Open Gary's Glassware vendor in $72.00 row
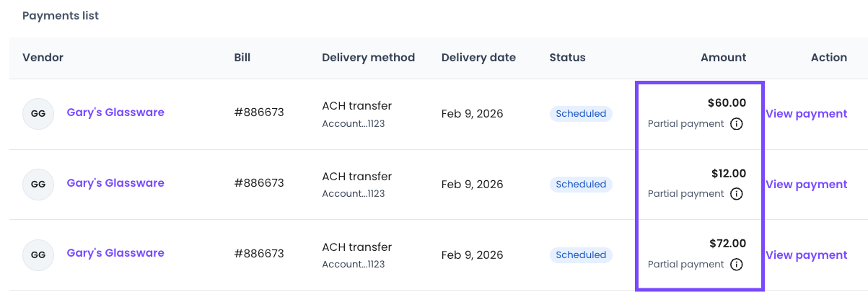Screen dimensions: 868x292 (x=115, y=253)
